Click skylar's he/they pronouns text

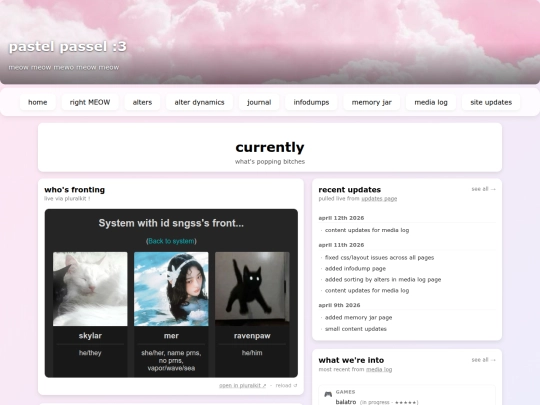tap(90, 353)
